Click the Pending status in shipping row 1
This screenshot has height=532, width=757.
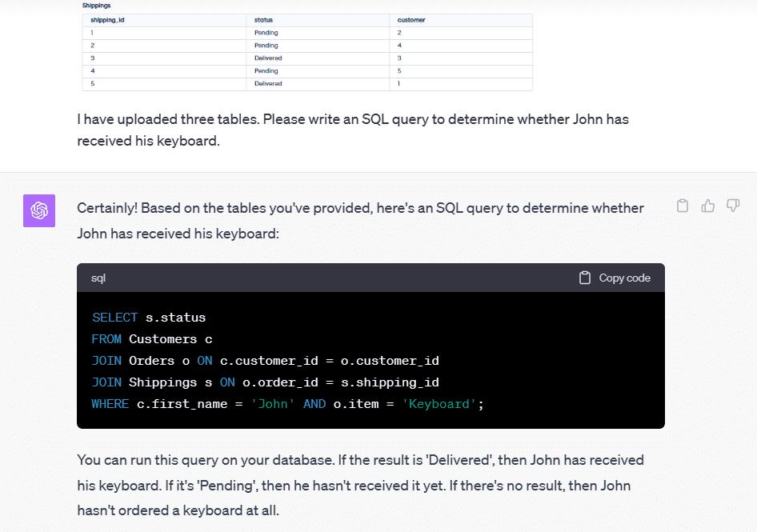click(x=266, y=33)
